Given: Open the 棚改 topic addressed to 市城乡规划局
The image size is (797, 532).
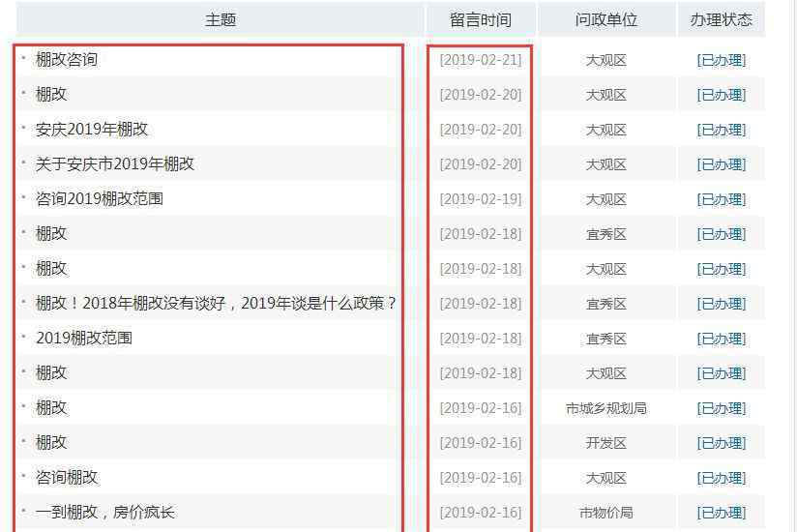Looking at the screenshot, I should coord(51,408).
